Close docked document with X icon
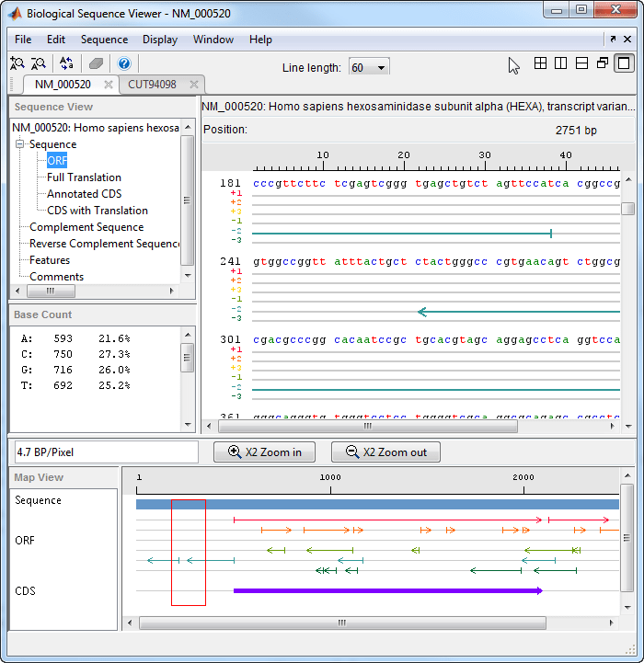Screen dimensions: 644x663 point(627,39)
